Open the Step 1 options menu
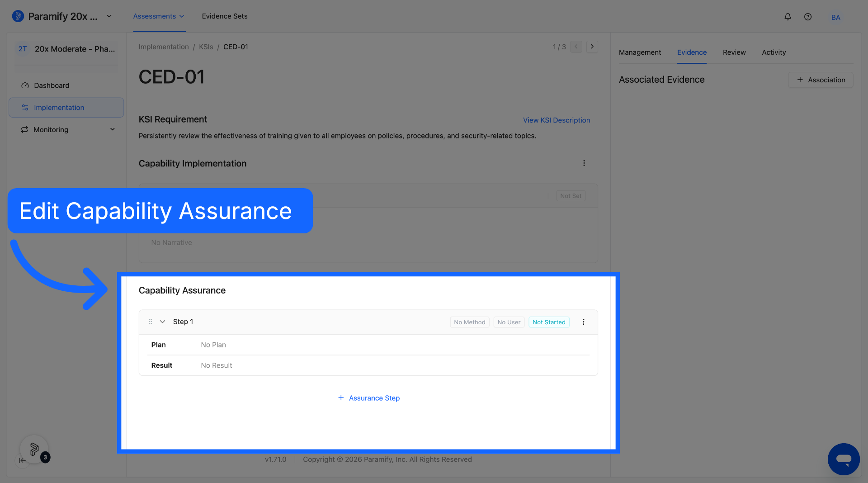 [x=583, y=322]
